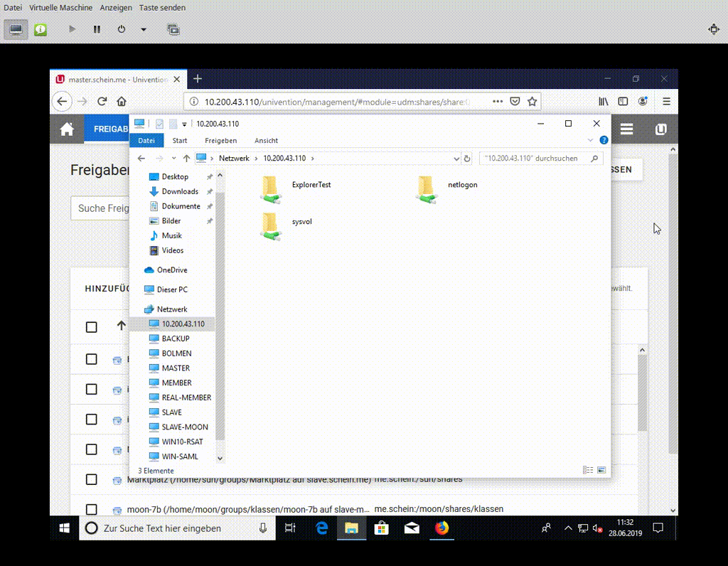Click Firefox icon in Windows taskbar
Screen dimensions: 728x566
(x=442, y=528)
